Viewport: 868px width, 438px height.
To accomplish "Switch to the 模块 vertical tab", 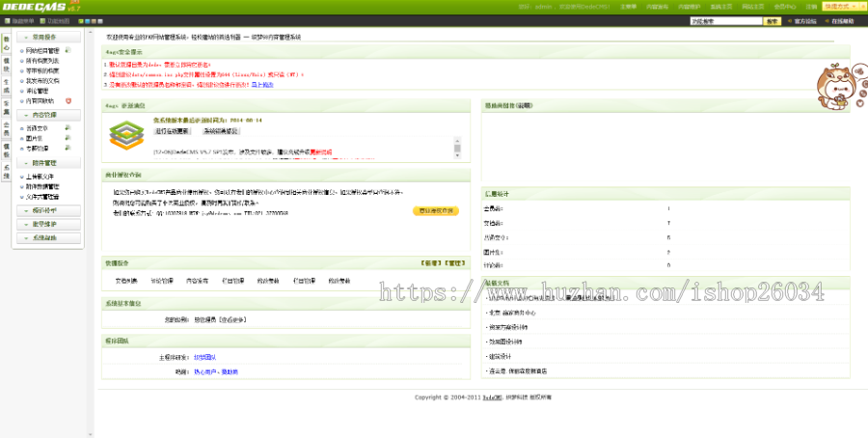I will point(6,65).
